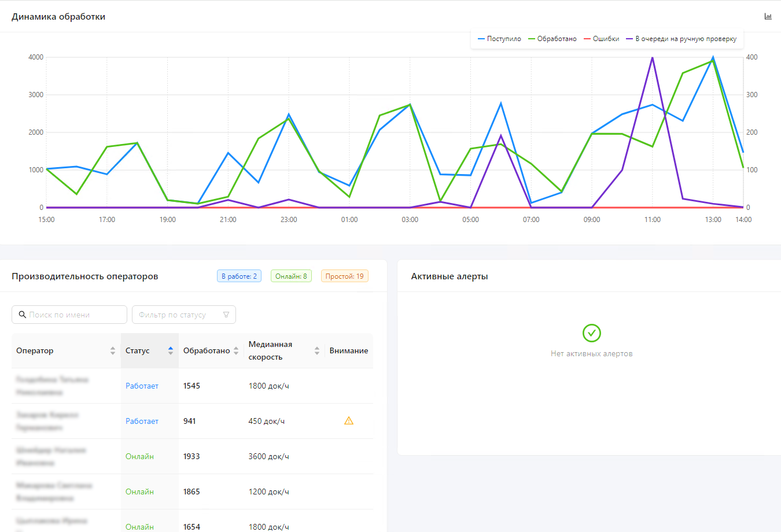Viewport: 781px width, 532px height.
Task: Click the filter funnel icon
Action: pyautogui.click(x=226, y=315)
